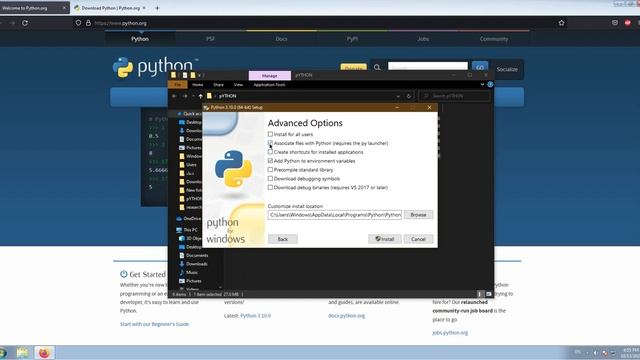Reload the page in Firefox
Image resolution: width=640 pixels, height=360 pixels.
(x=25, y=23)
